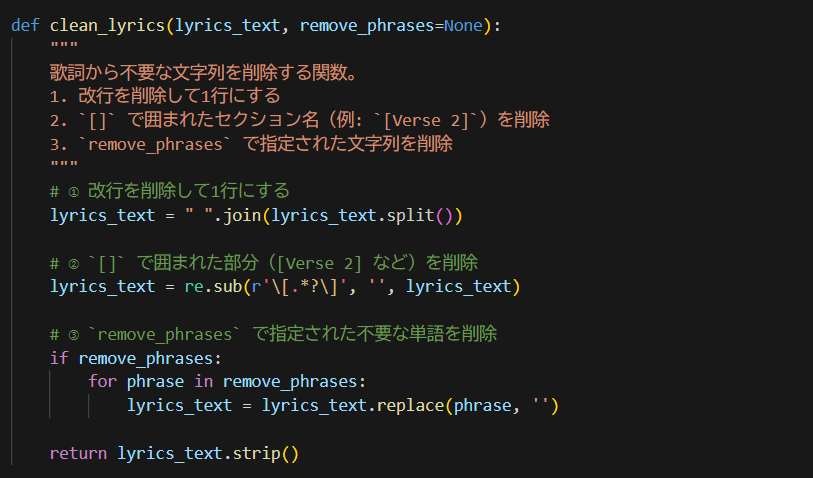Image resolution: width=813 pixels, height=478 pixels.
Task: Click the if keyword
Action: pos(59,358)
